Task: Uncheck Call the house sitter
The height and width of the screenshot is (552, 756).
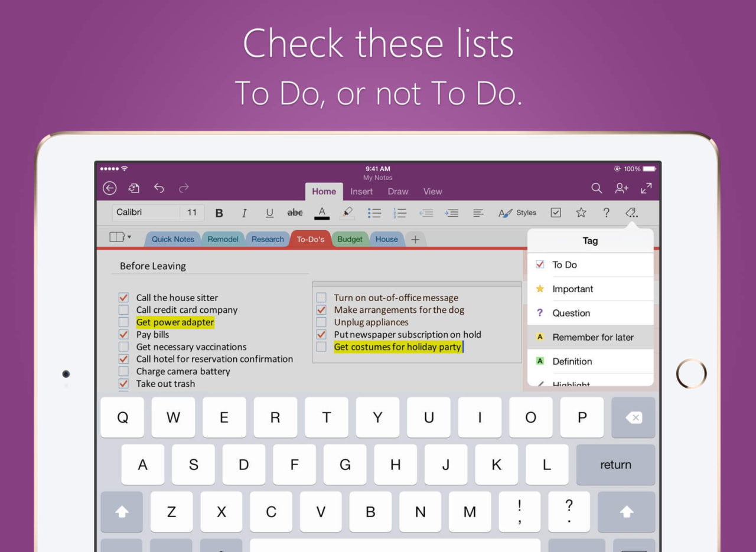Action: [x=123, y=298]
